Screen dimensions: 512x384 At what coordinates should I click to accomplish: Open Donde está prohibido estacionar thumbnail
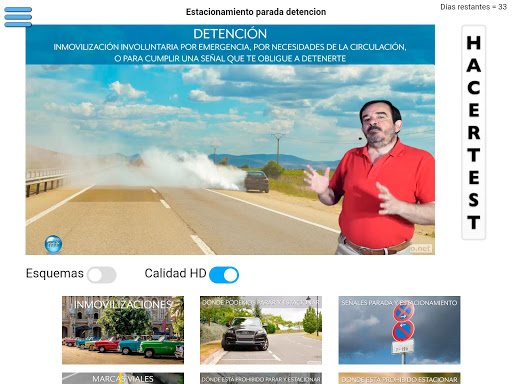pos(399,378)
